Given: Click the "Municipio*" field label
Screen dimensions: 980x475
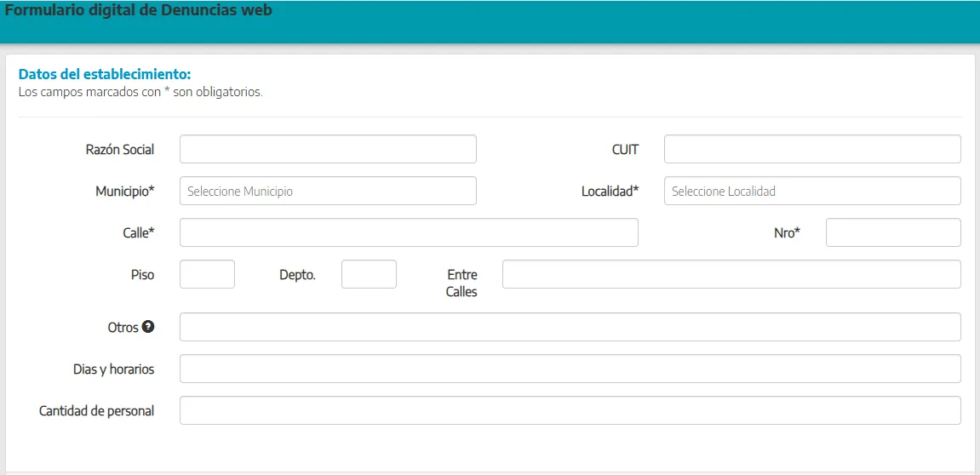Looking at the screenshot, I should pos(124,192).
